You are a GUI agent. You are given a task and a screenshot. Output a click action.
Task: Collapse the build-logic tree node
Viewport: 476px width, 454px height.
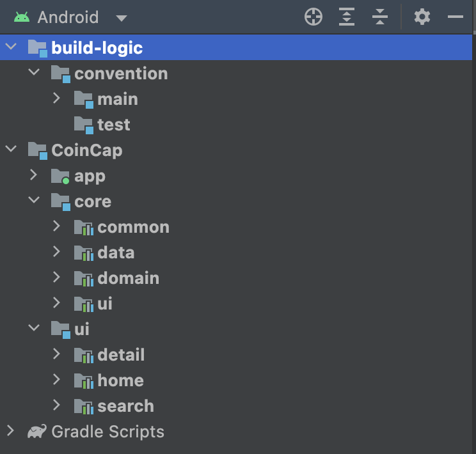pyautogui.click(x=11, y=47)
